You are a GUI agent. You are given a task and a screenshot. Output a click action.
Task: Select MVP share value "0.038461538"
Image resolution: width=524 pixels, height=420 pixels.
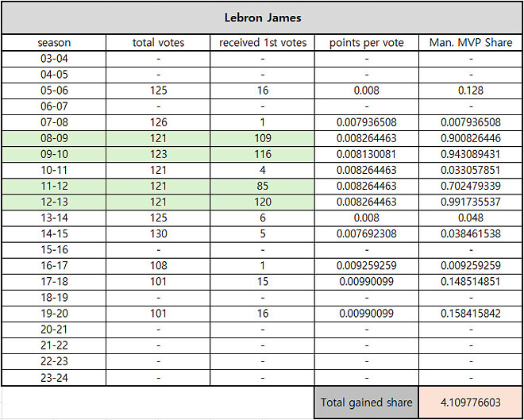click(x=471, y=234)
